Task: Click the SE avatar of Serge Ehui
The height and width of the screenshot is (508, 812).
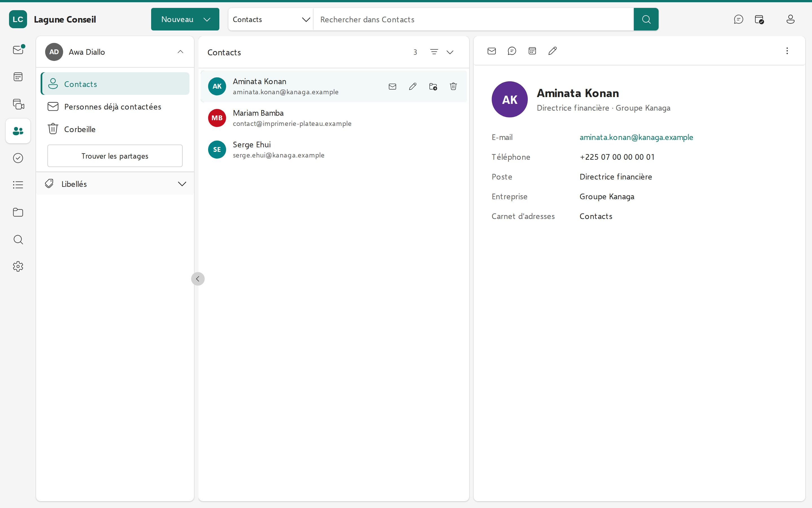Action: (x=217, y=150)
